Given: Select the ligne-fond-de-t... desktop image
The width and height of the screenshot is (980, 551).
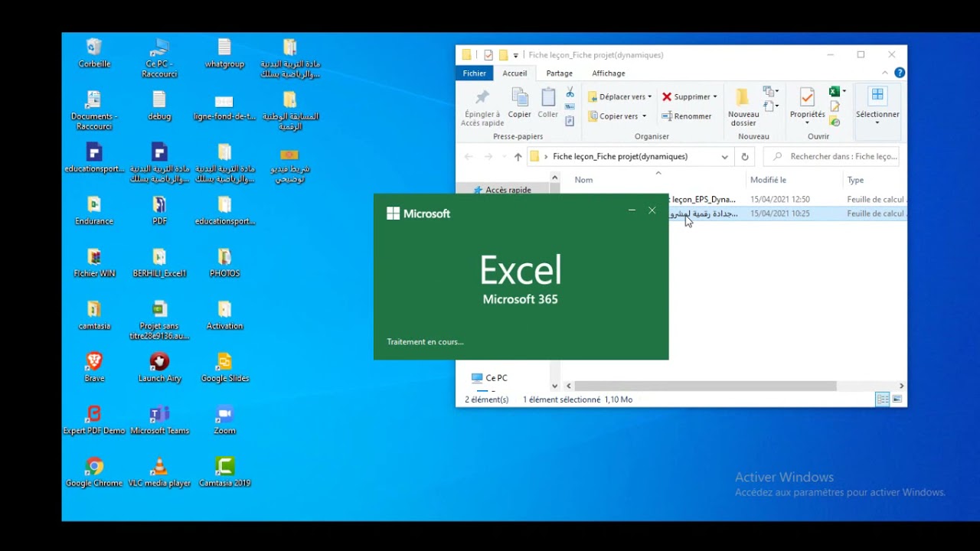Looking at the screenshot, I should (224, 106).
